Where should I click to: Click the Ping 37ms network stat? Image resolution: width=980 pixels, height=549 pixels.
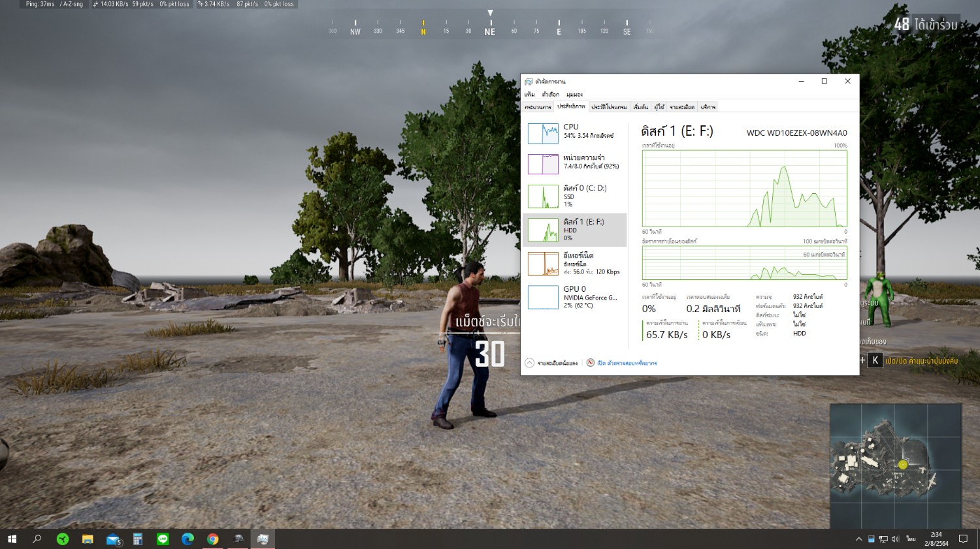pos(41,4)
